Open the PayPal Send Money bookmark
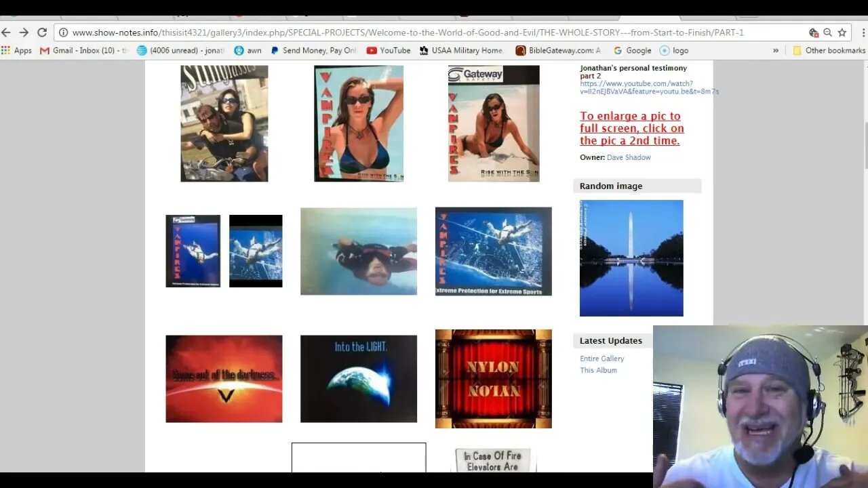The height and width of the screenshot is (488, 868). [313, 50]
